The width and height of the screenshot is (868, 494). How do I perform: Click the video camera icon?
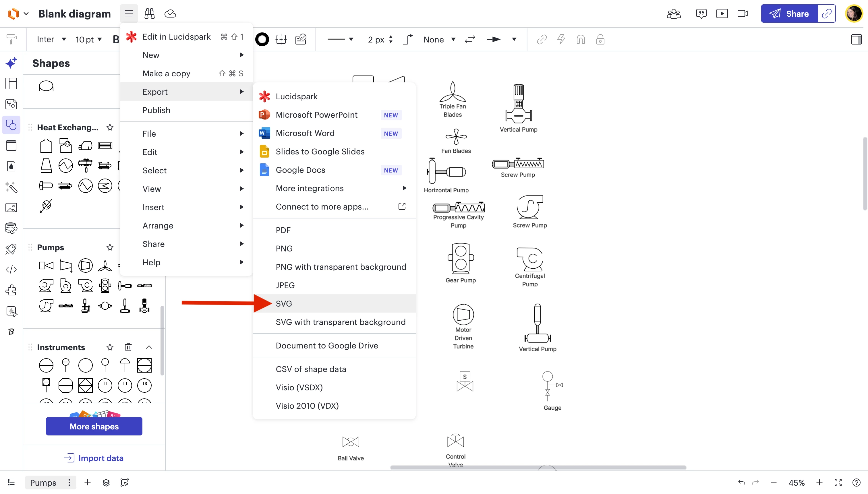[x=743, y=13]
